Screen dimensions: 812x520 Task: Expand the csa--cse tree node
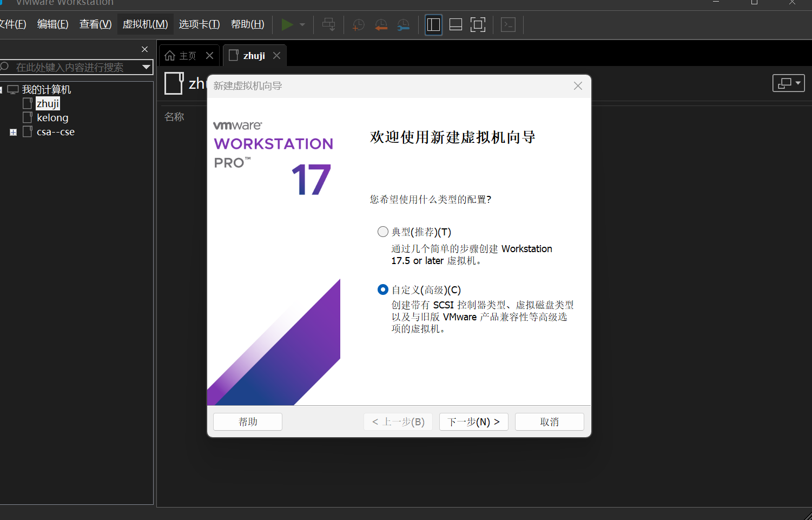pyautogui.click(x=14, y=132)
